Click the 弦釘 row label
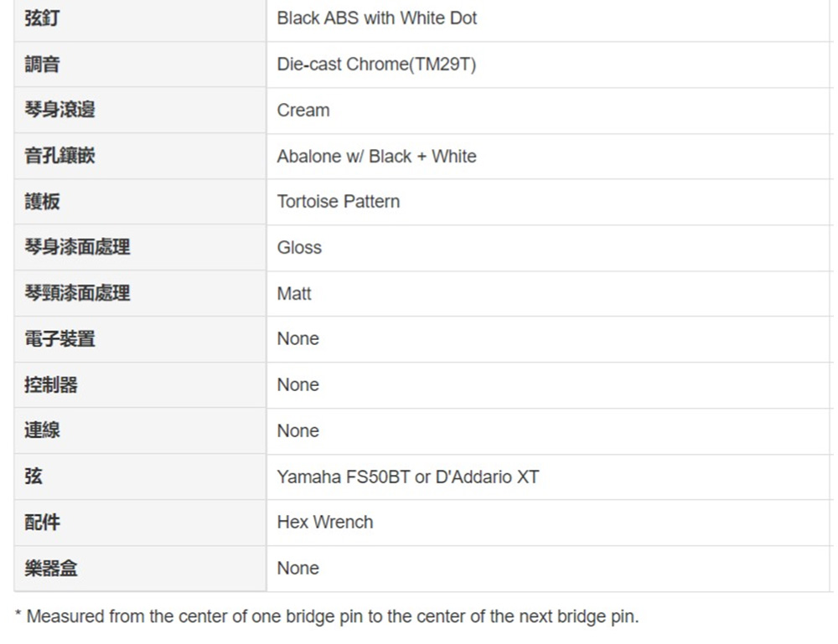The image size is (838, 644). pos(42,18)
